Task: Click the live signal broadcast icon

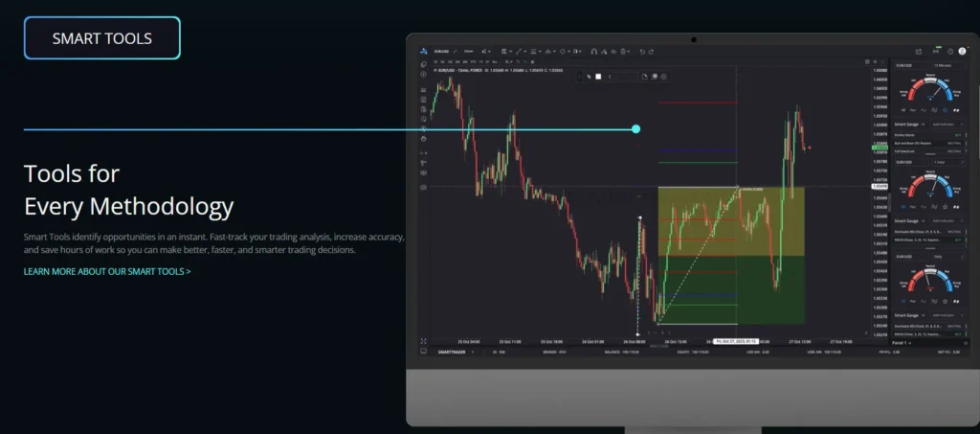Action: point(936,52)
